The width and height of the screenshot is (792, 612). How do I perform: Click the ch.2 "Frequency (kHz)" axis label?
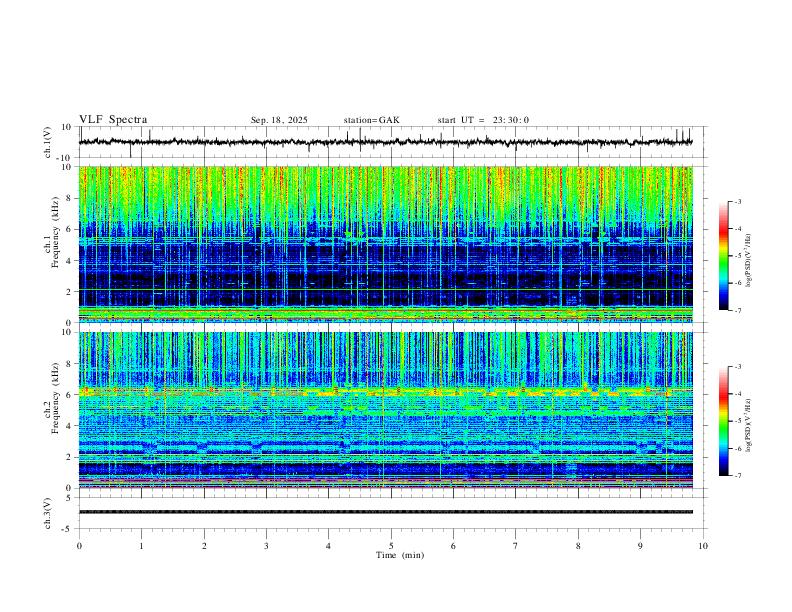click(55, 398)
